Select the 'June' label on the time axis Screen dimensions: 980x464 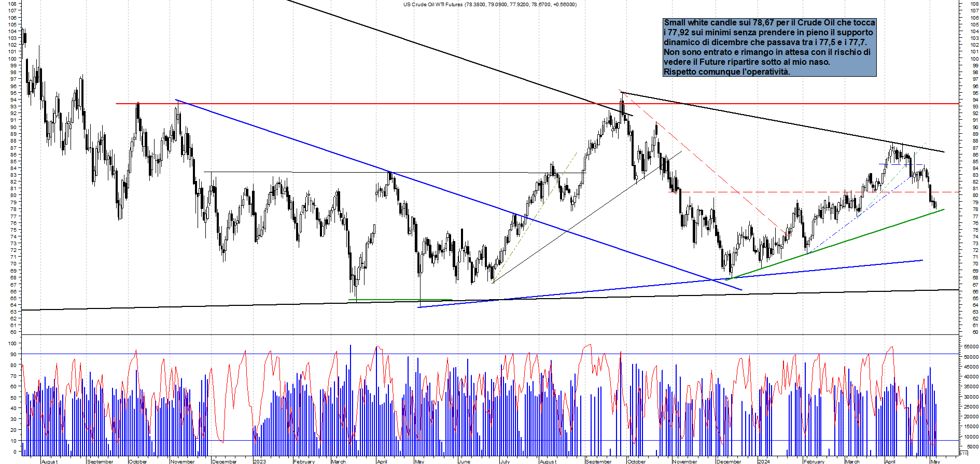tap(464, 461)
